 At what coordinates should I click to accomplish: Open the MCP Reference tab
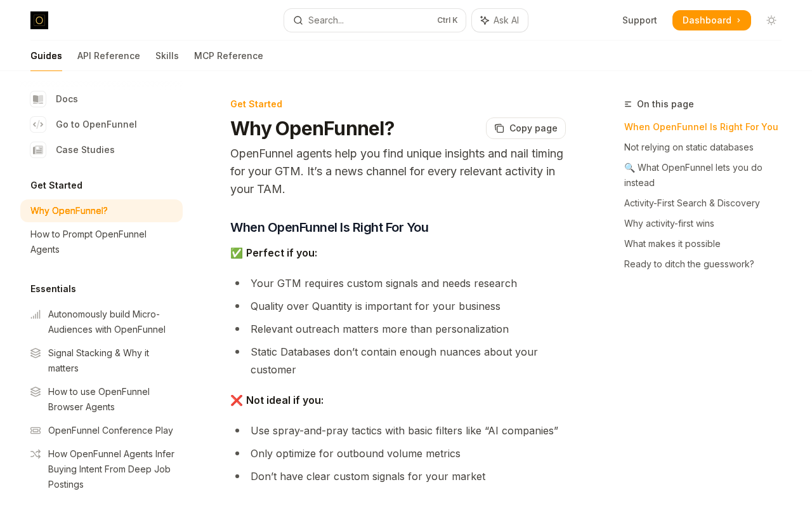pyautogui.click(x=228, y=56)
